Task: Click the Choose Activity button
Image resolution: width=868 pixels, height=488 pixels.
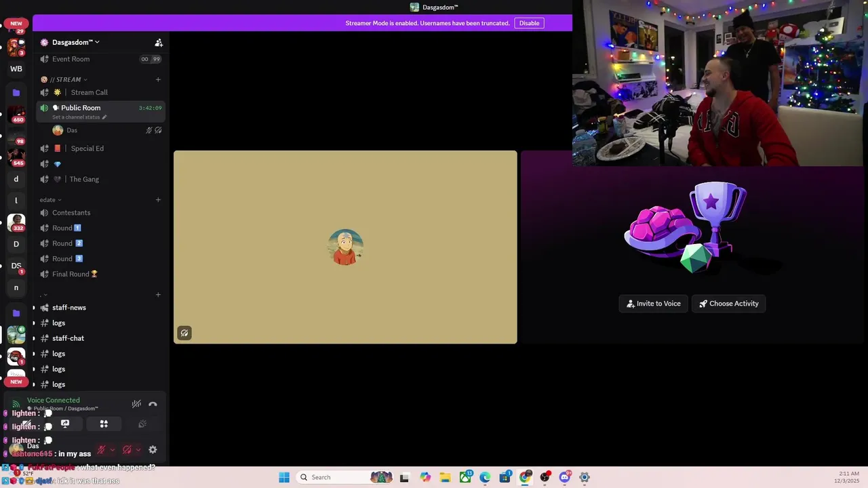Action: click(x=729, y=304)
